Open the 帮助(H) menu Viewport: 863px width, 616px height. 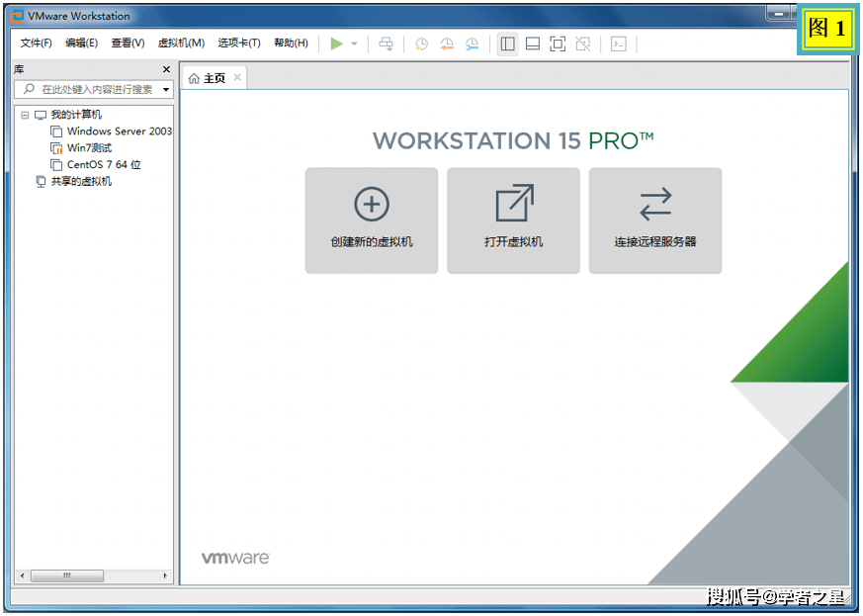click(x=292, y=43)
